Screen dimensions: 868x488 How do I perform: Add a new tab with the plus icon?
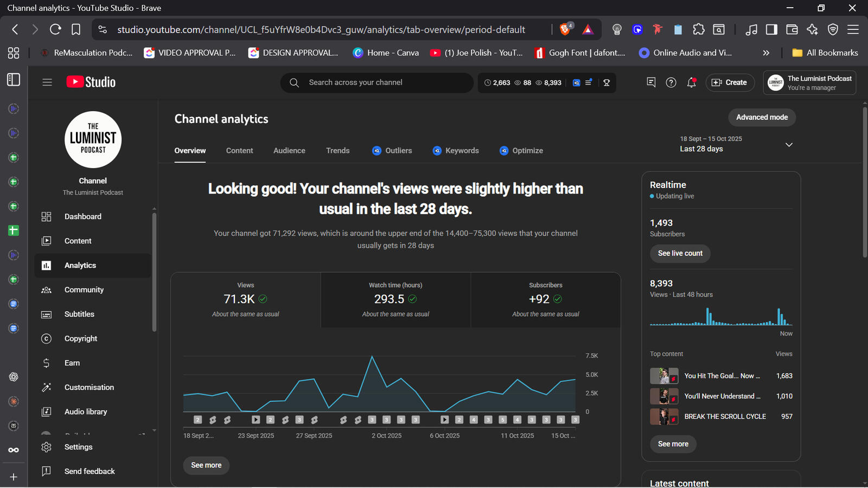14,477
